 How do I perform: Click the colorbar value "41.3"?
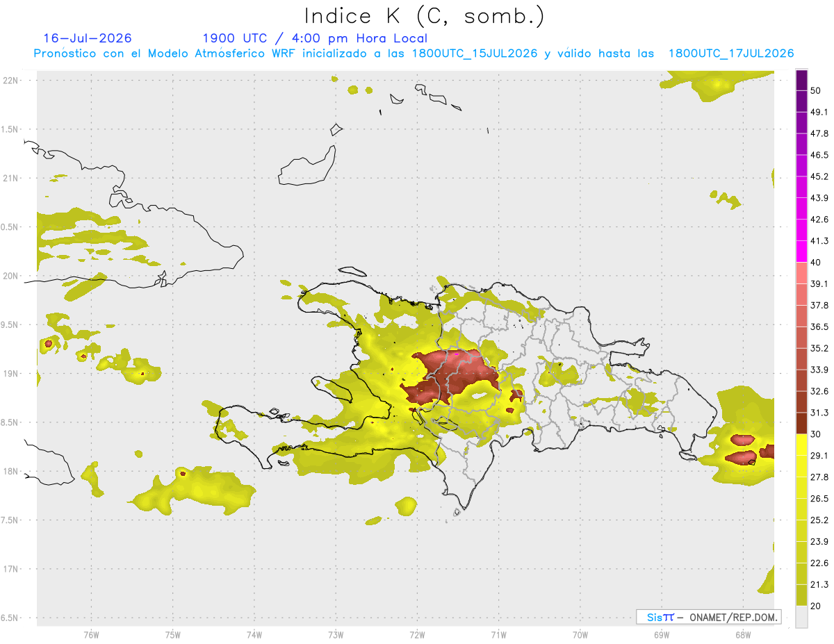pyautogui.click(x=819, y=241)
